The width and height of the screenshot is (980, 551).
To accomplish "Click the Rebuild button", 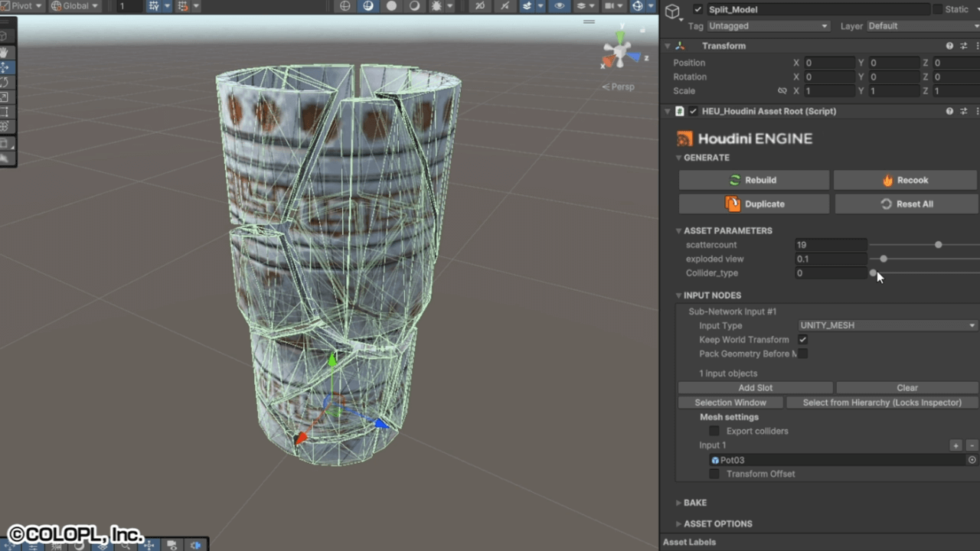I will click(x=753, y=180).
